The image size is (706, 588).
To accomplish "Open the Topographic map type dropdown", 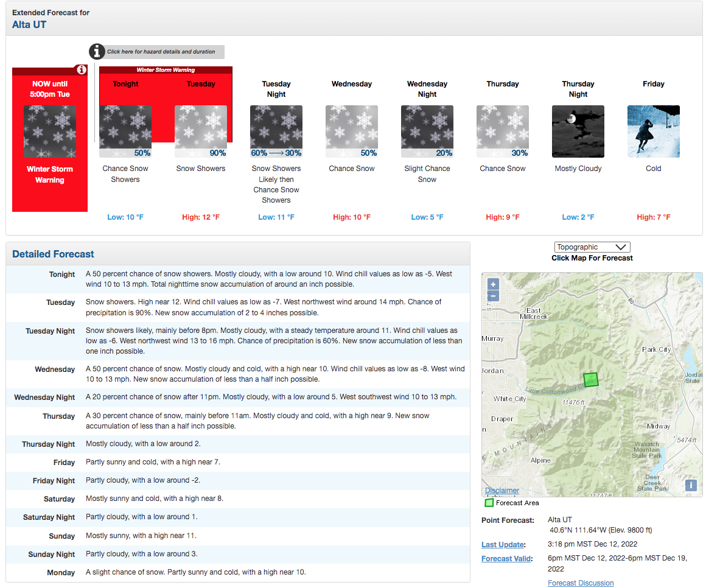I will click(592, 247).
